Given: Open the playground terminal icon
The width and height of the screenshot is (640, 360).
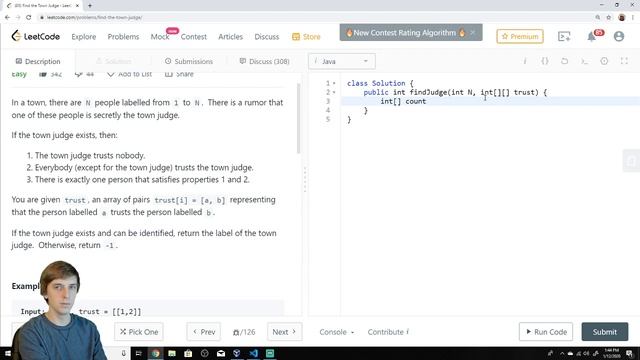Looking at the screenshot, I should pos(564,36).
